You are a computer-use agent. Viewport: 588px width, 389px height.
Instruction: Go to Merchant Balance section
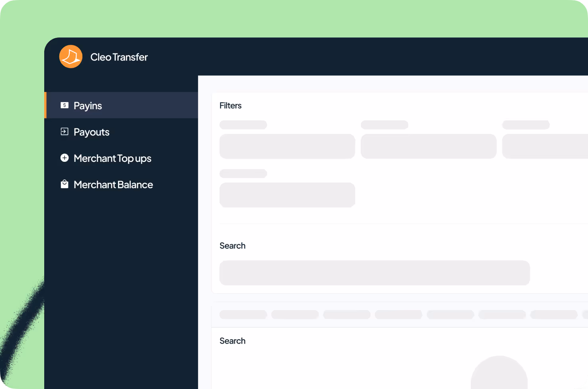coord(121,184)
